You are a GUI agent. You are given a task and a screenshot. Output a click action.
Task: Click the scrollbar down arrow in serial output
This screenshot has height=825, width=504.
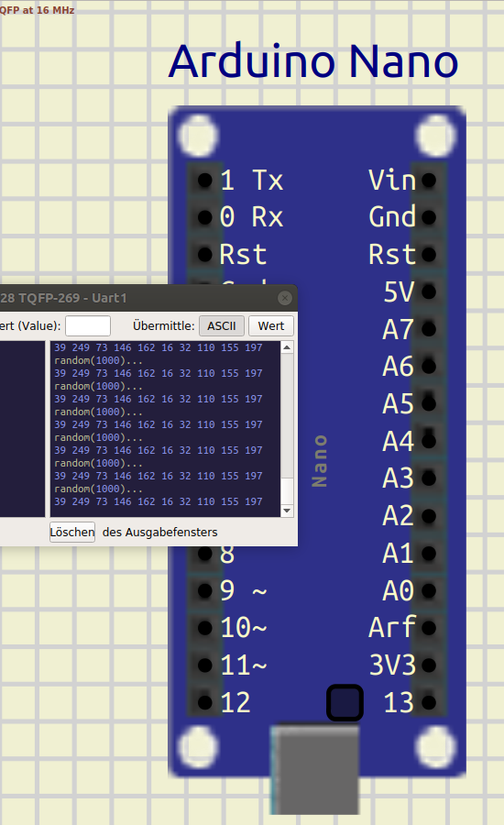[x=287, y=511]
